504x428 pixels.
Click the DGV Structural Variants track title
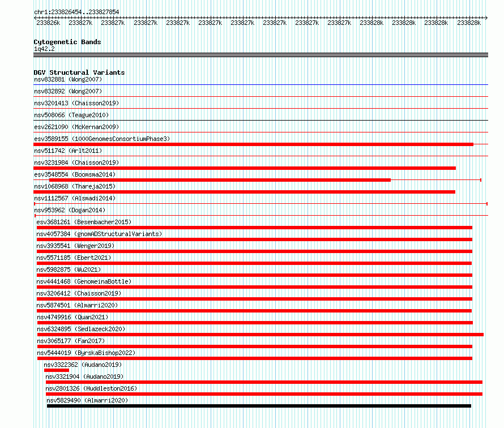point(79,72)
